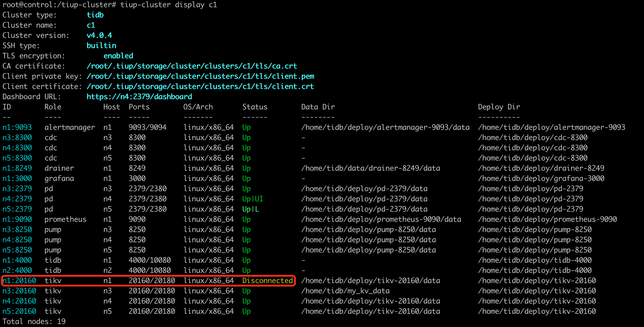The height and width of the screenshot is (327, 644).
Task: Click the 'Ports' column header
Action: click(139, 107)
